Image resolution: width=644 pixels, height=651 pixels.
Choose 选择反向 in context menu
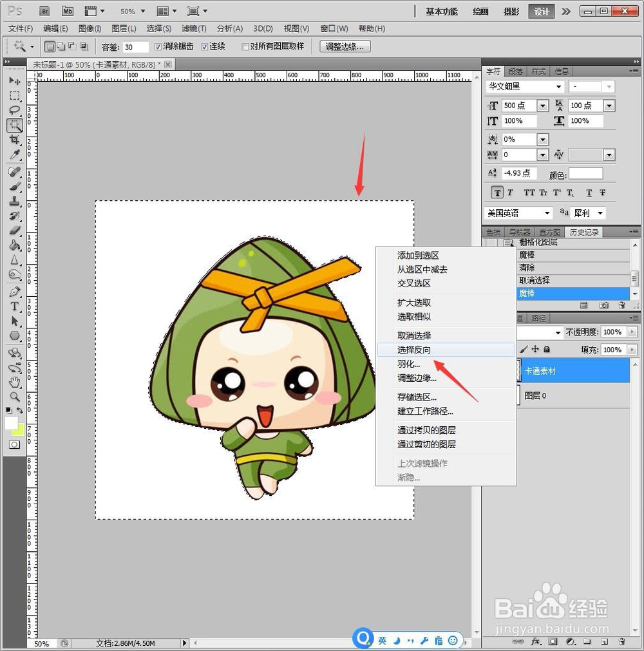pos(446,350)
